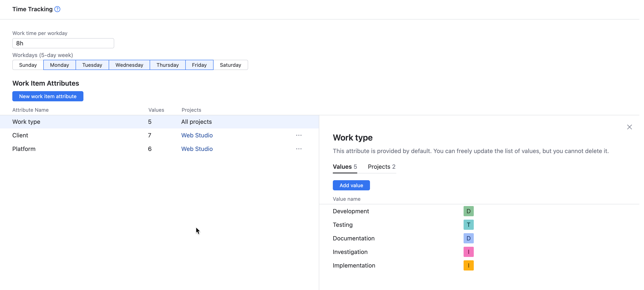Close the Work type detail panel
Viewport: 644px width, 290px height.
(630, 127)
